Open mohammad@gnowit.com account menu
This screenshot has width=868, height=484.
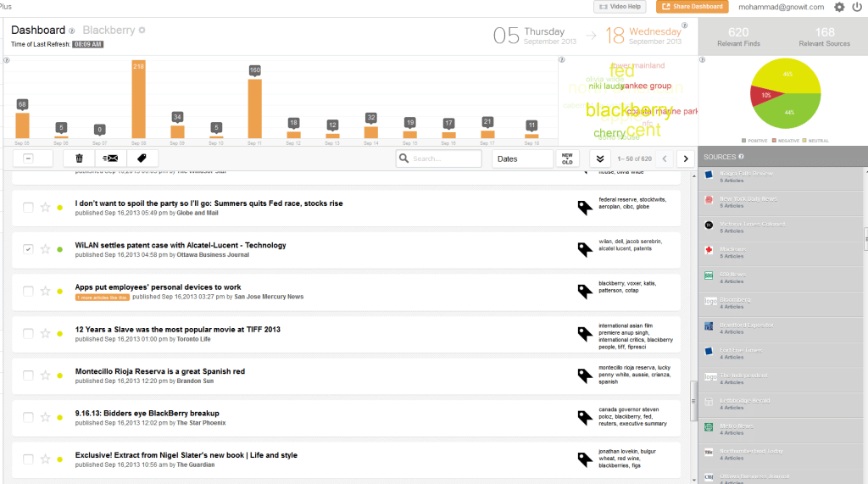pyautogui.click(x=781, y=7)
